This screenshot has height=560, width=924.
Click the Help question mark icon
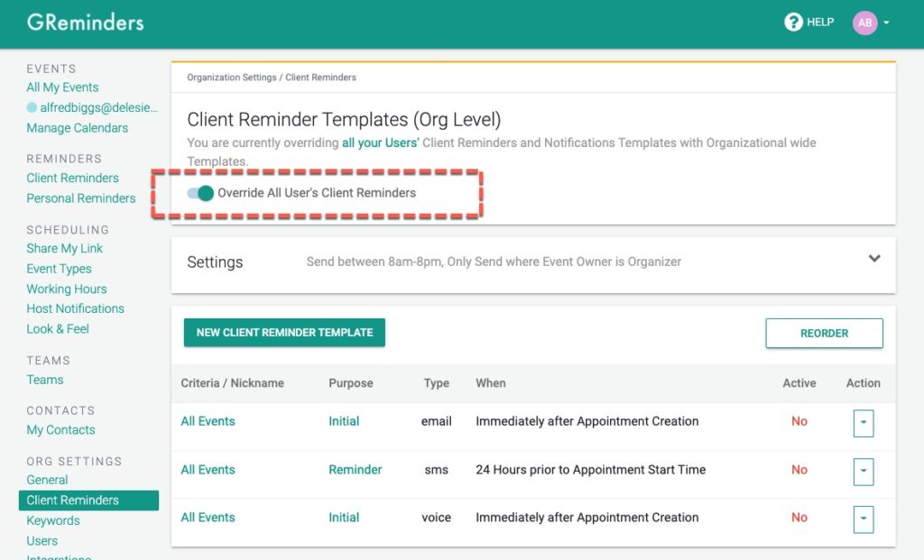[793, 23]
